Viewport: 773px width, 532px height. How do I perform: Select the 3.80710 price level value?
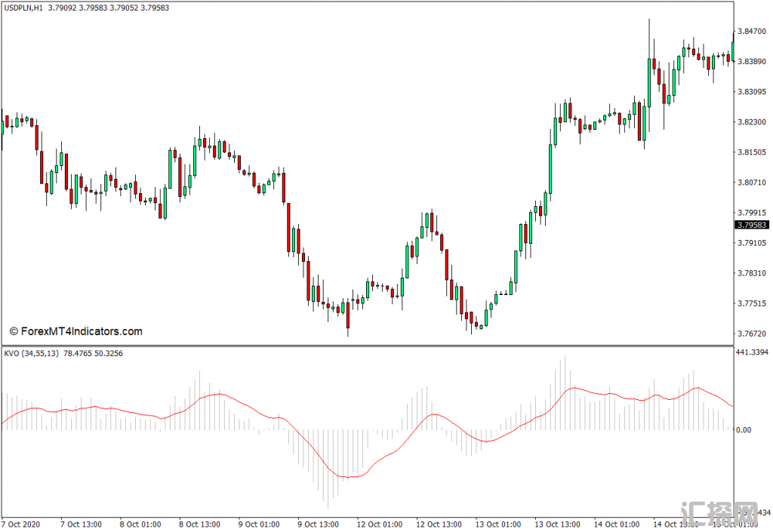coord(752,183)
